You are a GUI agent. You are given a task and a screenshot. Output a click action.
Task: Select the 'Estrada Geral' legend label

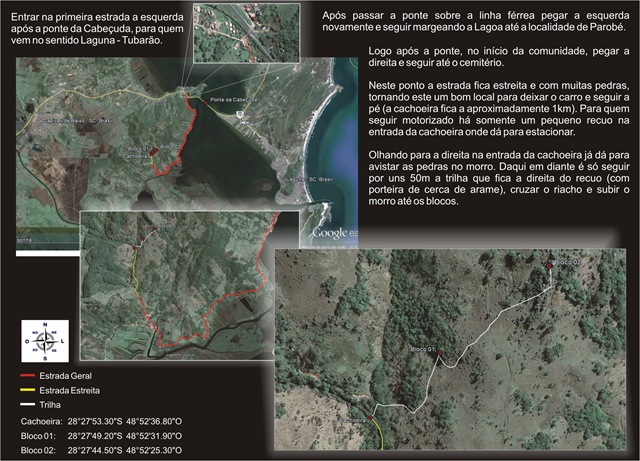pyautogui.click(x=65, y=376)
